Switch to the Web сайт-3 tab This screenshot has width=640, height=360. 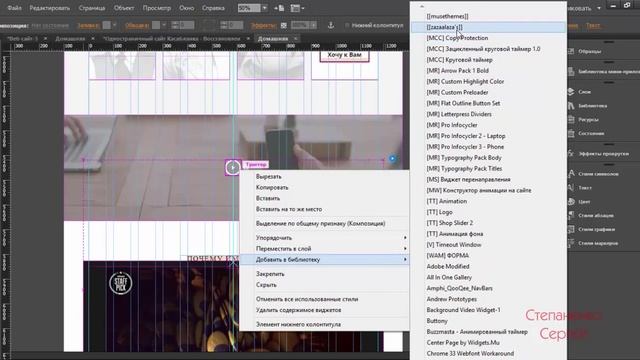tap(22, 39)
